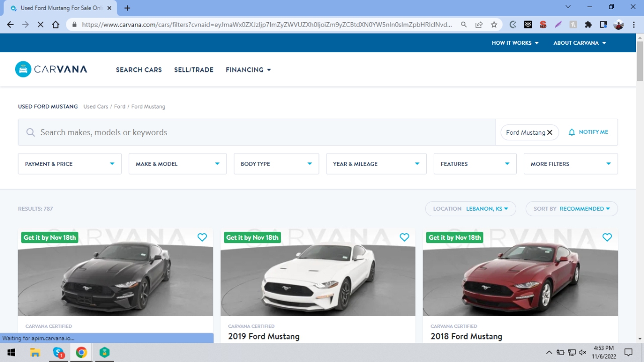Click the search makes, models or keywords field
This screenshot has width=644, height=362.
[x=257, y=132]
